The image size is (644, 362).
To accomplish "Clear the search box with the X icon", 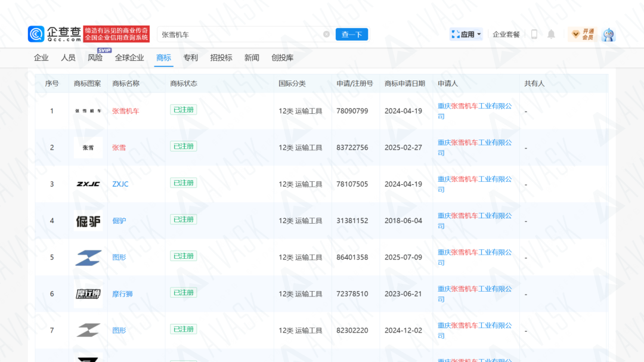I will click(327, 35).
